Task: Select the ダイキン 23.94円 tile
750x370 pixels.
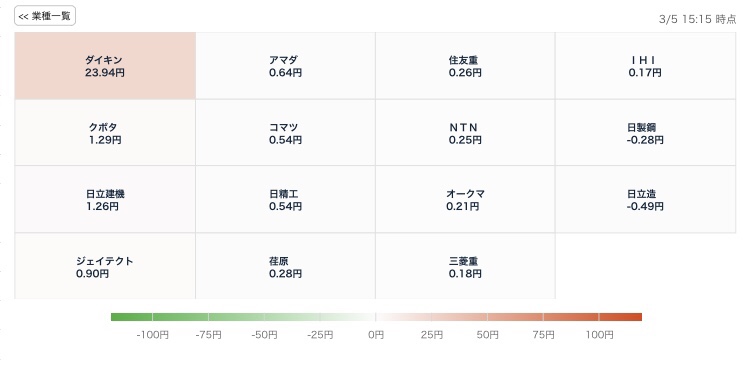Action: (x=105, y=66)
